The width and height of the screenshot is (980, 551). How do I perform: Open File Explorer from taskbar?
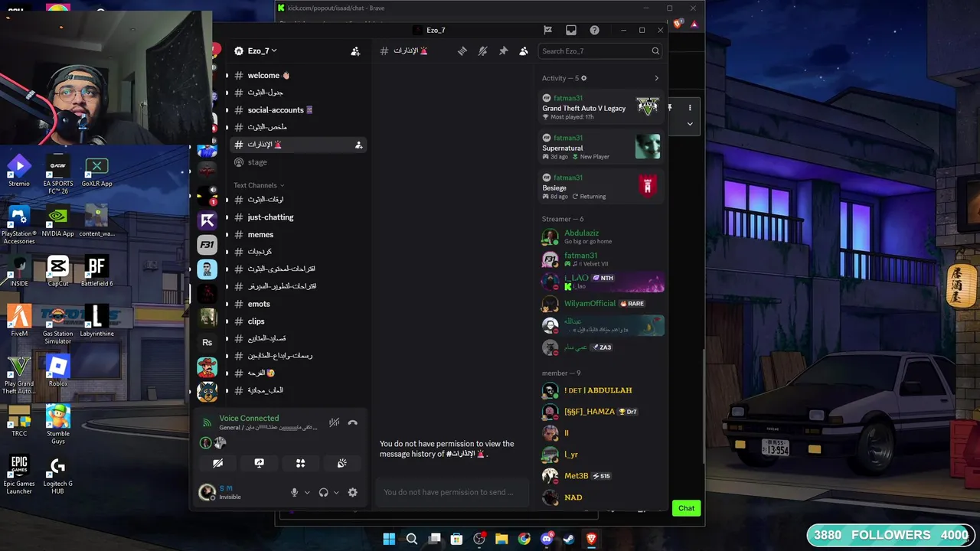click(x=501, y=539)
